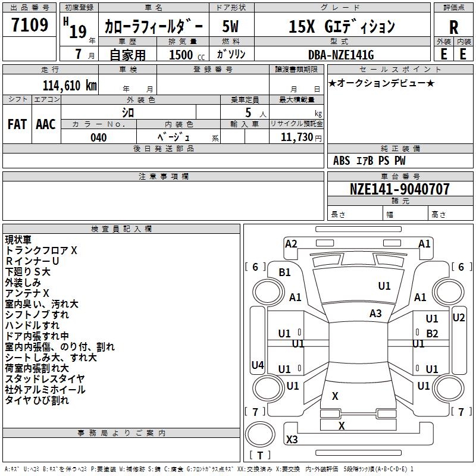Select the ★オークションデビュー★ sales point
476x476 pixels.
381,83
